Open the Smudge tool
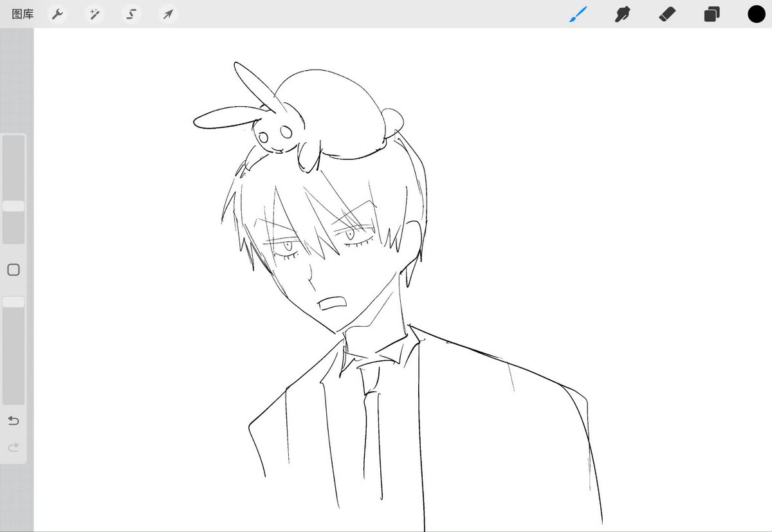This screenshot has height=532, width=772. [x=621, y=14]
